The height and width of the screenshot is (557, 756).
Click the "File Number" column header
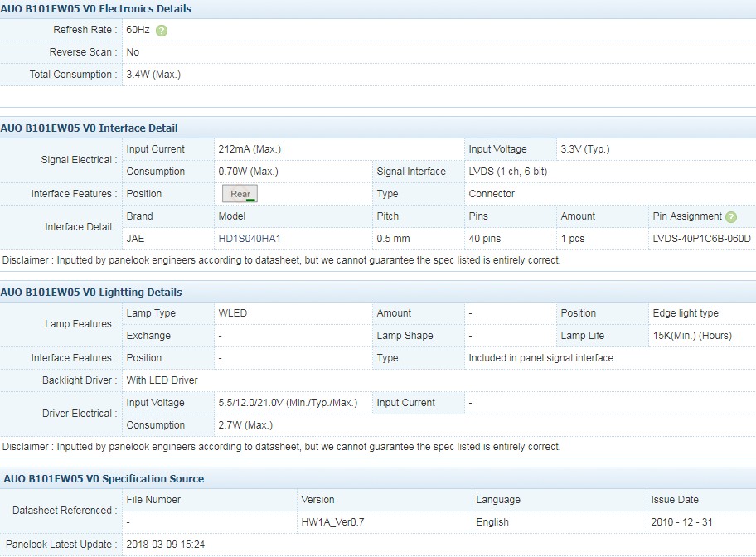tap(153, 500)
